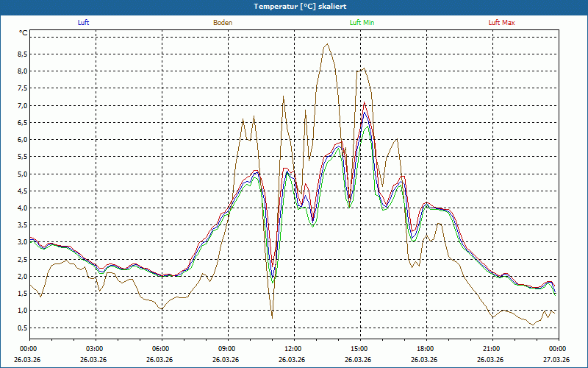Click the 12:00 time axis label

[293, 349]
